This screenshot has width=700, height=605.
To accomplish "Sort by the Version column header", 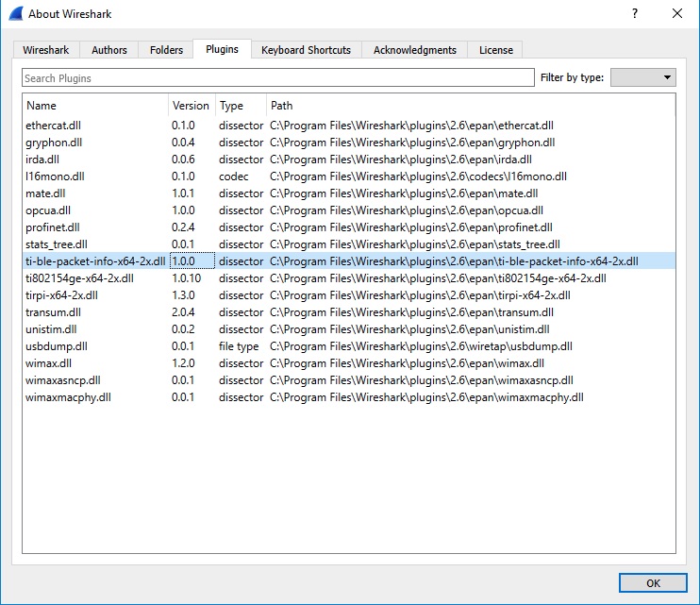I will pos(192,106).
